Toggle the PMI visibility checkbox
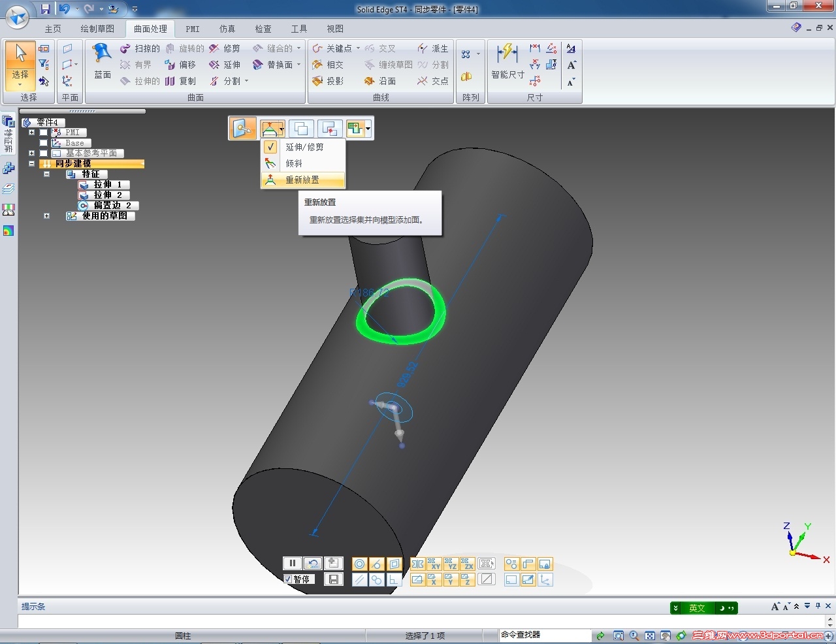Viewport: 836px width, 644px height. (44, 133)
